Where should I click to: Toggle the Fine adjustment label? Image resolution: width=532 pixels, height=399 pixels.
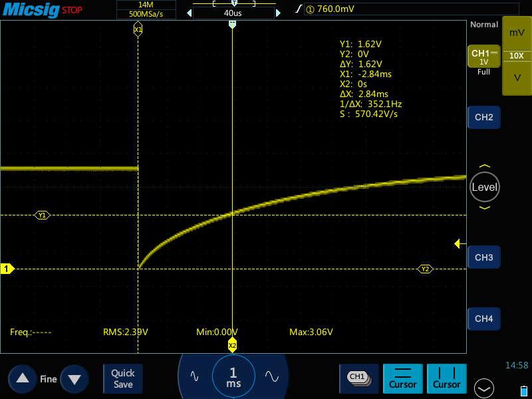tap(49, 379)
